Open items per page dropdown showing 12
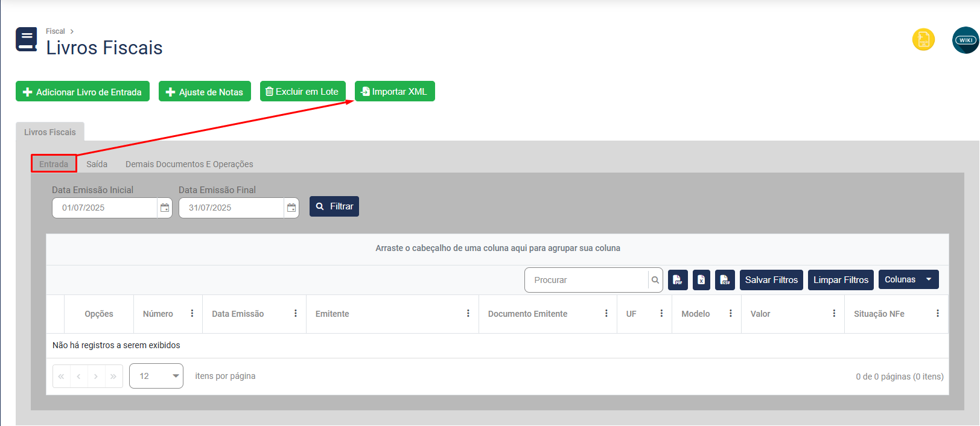Image resolution: width=980 pixels, height=426 pixels. click(156, 376)
